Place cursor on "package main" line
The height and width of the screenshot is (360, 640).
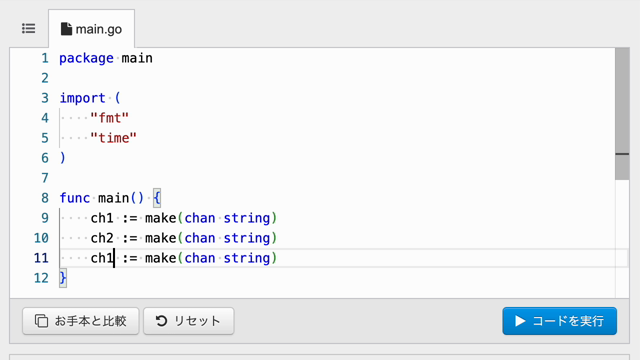(x=106, y=58)
